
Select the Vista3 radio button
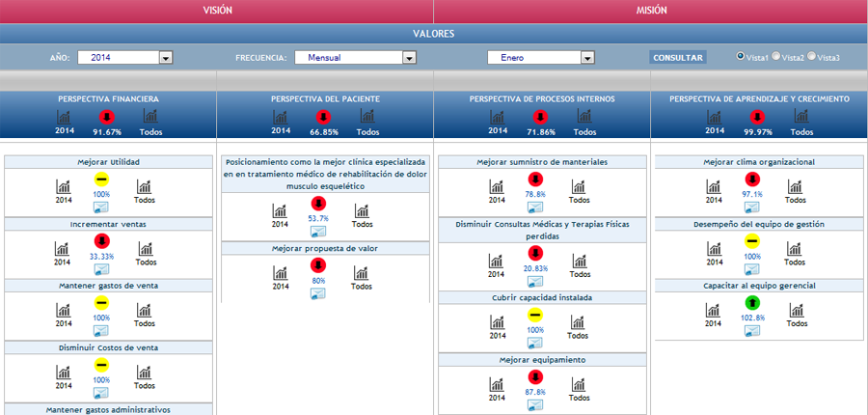[812, 57]
